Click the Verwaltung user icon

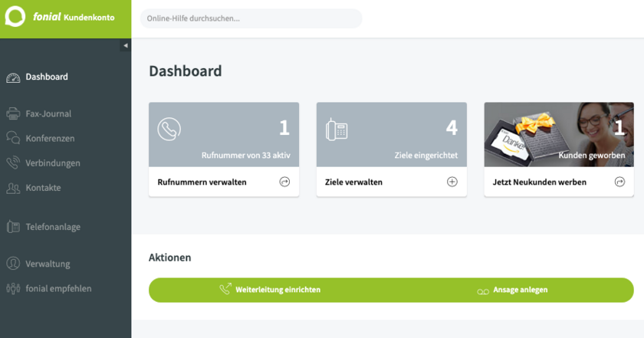coord(13,264)
